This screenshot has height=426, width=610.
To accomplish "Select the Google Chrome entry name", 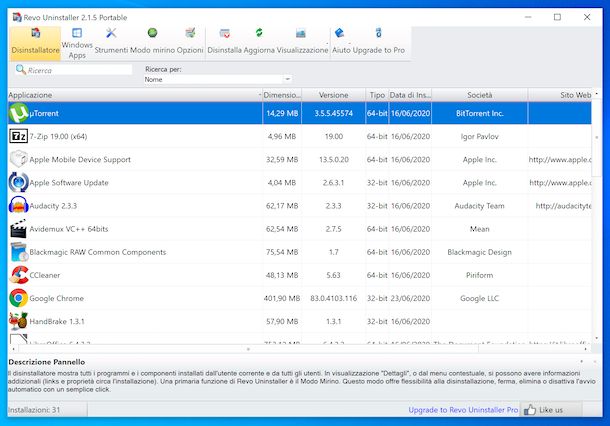I will click(56, 298).
